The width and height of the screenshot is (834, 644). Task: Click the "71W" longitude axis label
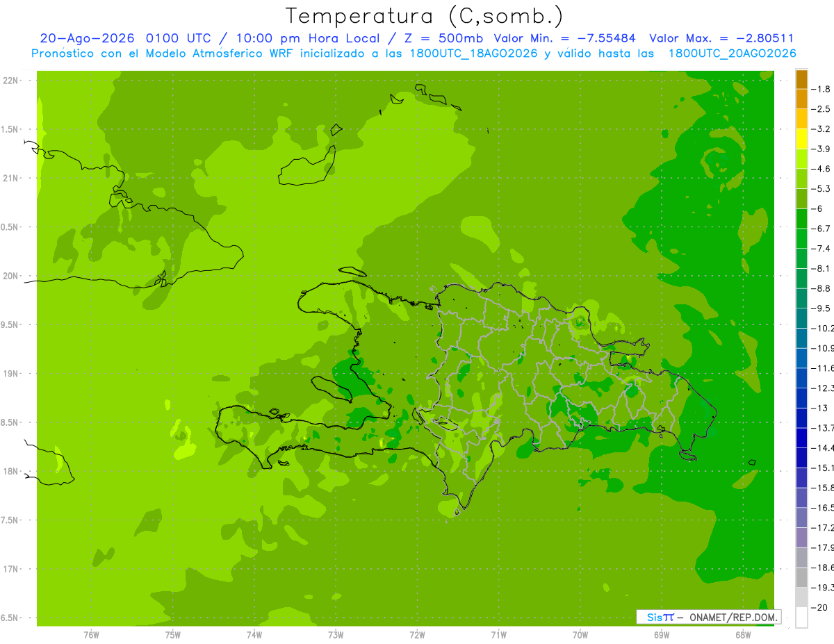click(498, 635)
